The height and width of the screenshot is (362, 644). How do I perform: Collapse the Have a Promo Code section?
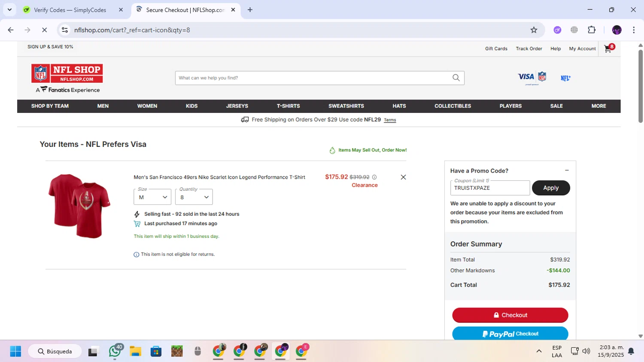(x=567, y=170)
